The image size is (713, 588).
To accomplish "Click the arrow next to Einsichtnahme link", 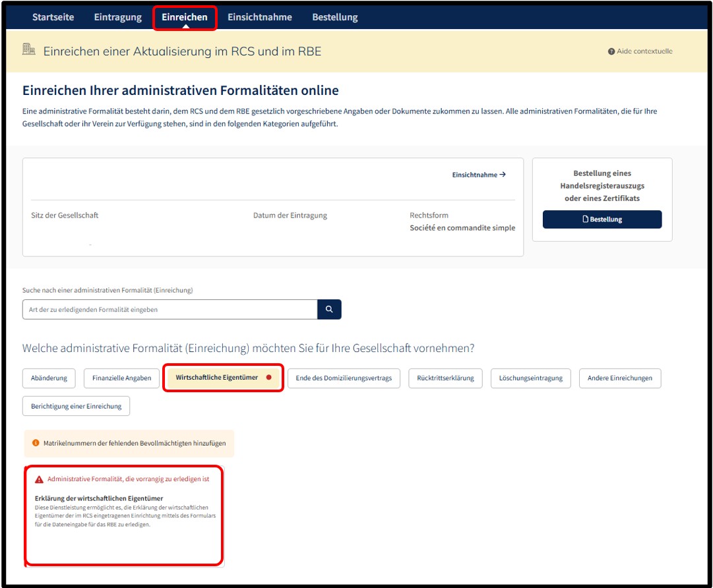I will [x=503, y=175].
